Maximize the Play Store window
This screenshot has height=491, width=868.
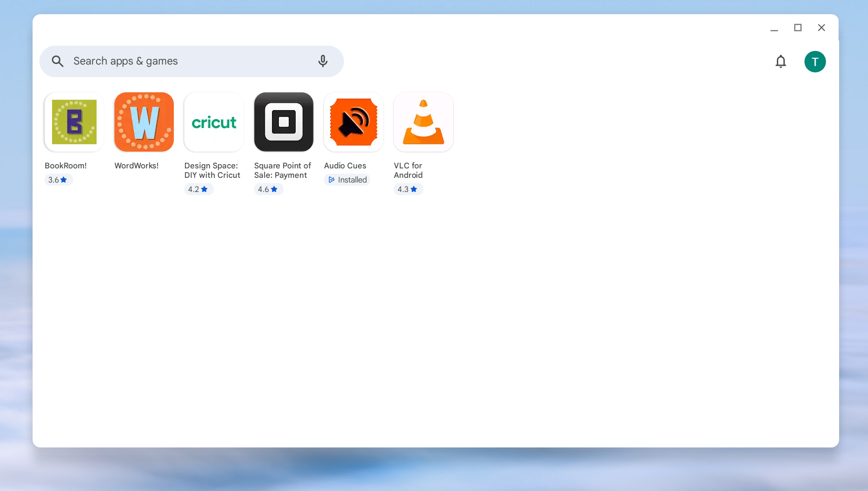coord(798,28)
